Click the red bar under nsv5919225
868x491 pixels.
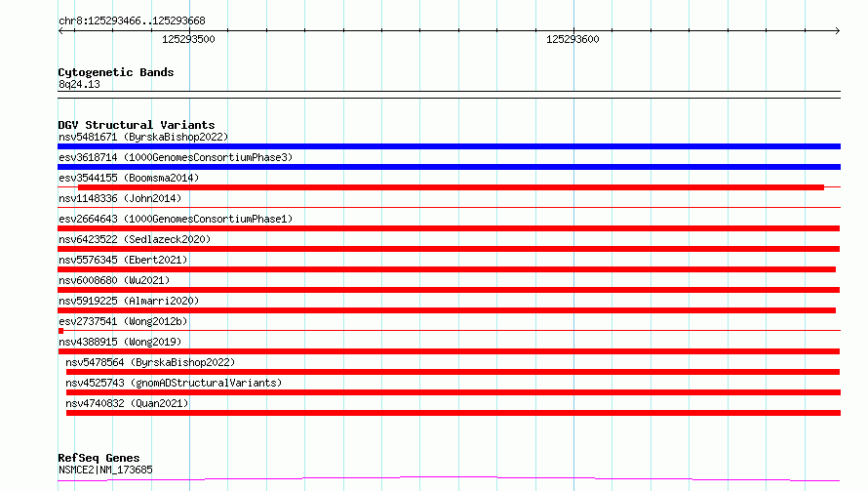point(447,310)
